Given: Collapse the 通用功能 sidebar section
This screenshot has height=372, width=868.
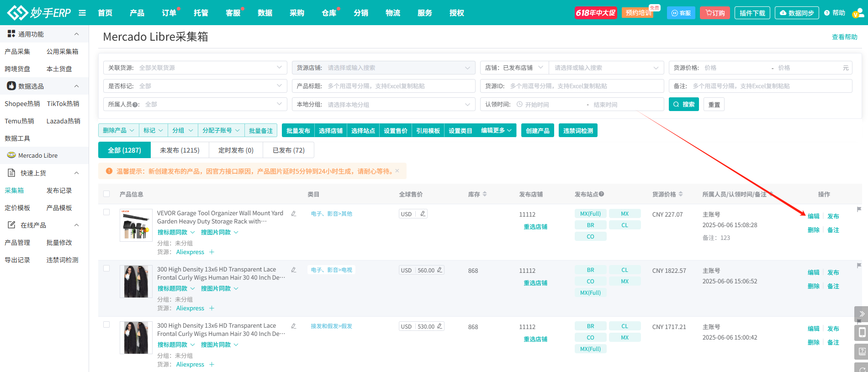Looking at the screenshot, I should tap(76, 34).
